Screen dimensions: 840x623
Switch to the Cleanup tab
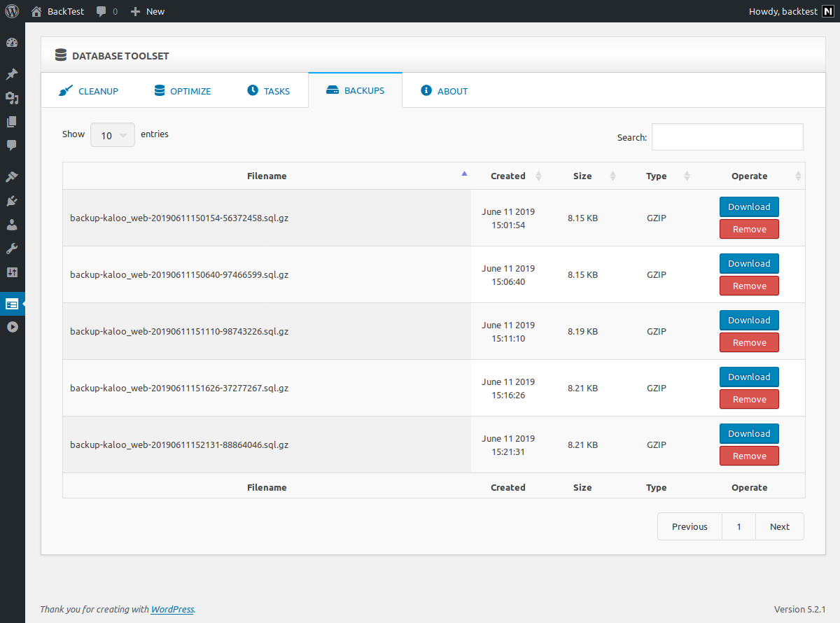pos(89,91)
